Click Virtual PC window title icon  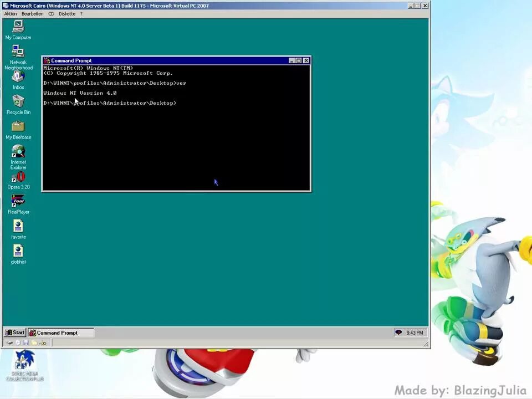pyautogui.click(x=6, y=6)
